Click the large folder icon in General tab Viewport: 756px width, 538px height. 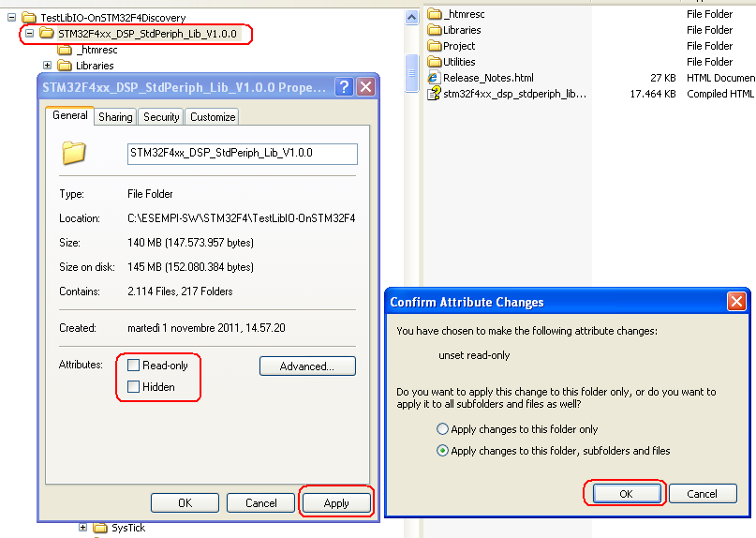tap(74, 153)
